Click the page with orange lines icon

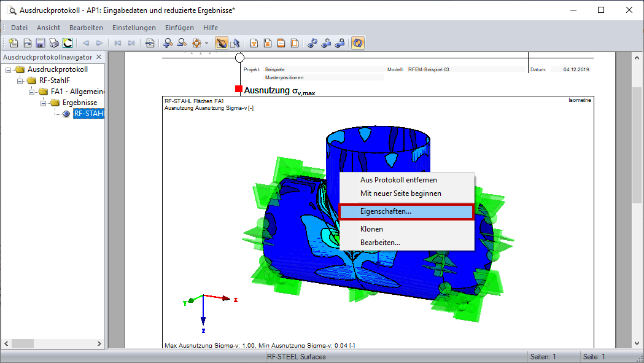(x=281, y=43)
